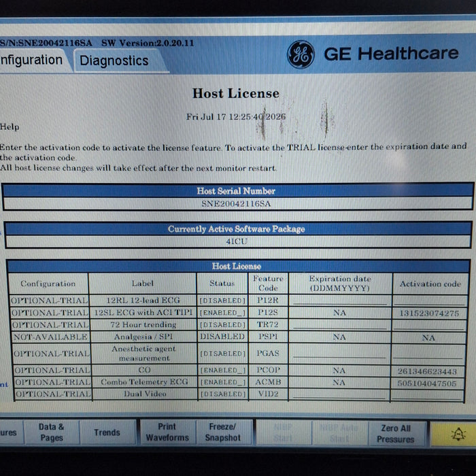The image size is (476, 476).
Task: Click activation code 505104047505
Action: [x=427, y=384]
